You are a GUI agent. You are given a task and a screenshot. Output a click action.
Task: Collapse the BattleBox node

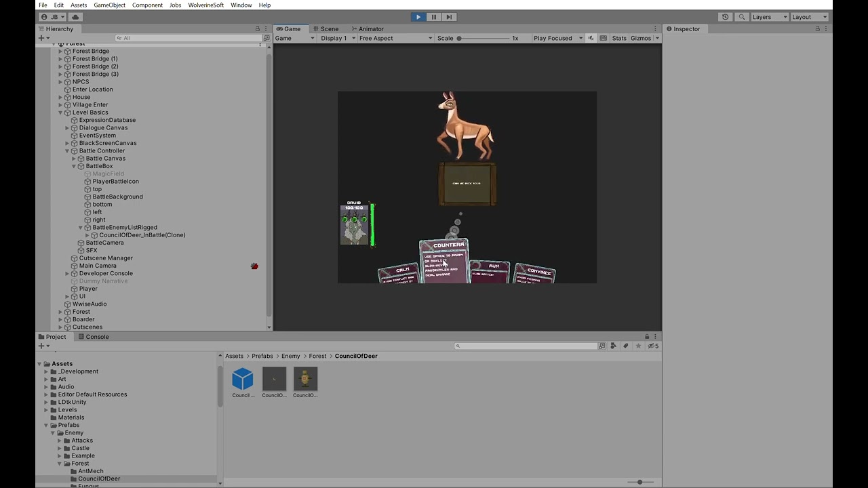(74, 166)
